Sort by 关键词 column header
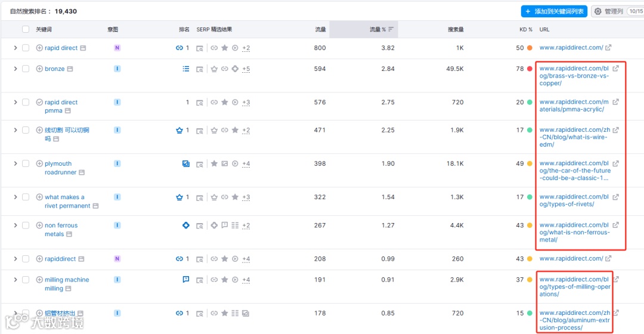The width and height of the screenshot is (644, 334). [44, 30]
